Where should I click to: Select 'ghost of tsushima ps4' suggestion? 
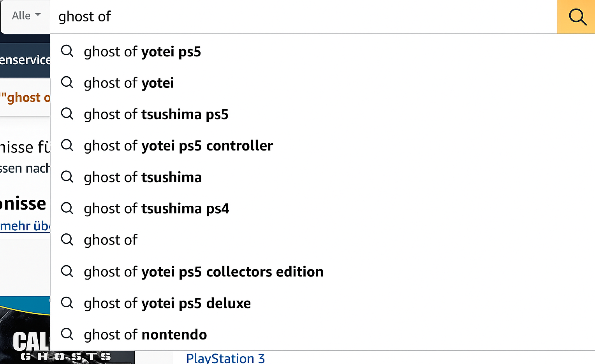(156, 209)
